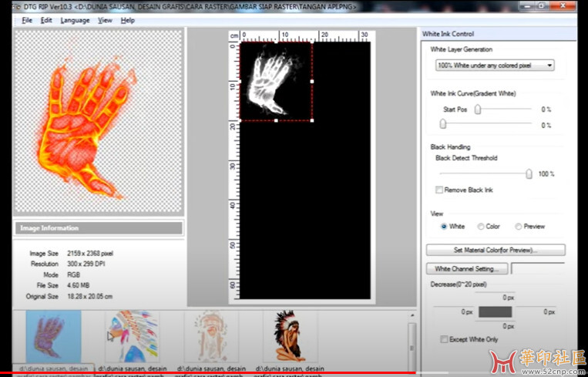Click the bottom-edge center selection handle
The height and width of the screenshot is (377, 588).
coord(277,120)
